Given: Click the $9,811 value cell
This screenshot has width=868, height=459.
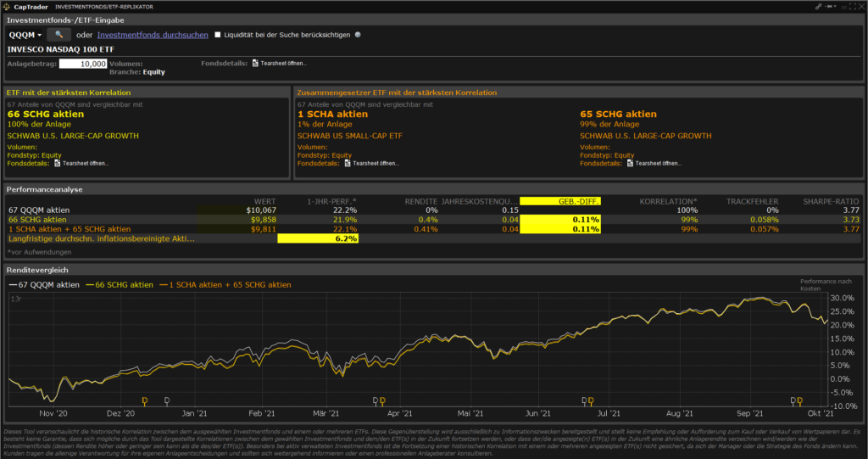Looking at the screenshot, I should click(264, 229).
